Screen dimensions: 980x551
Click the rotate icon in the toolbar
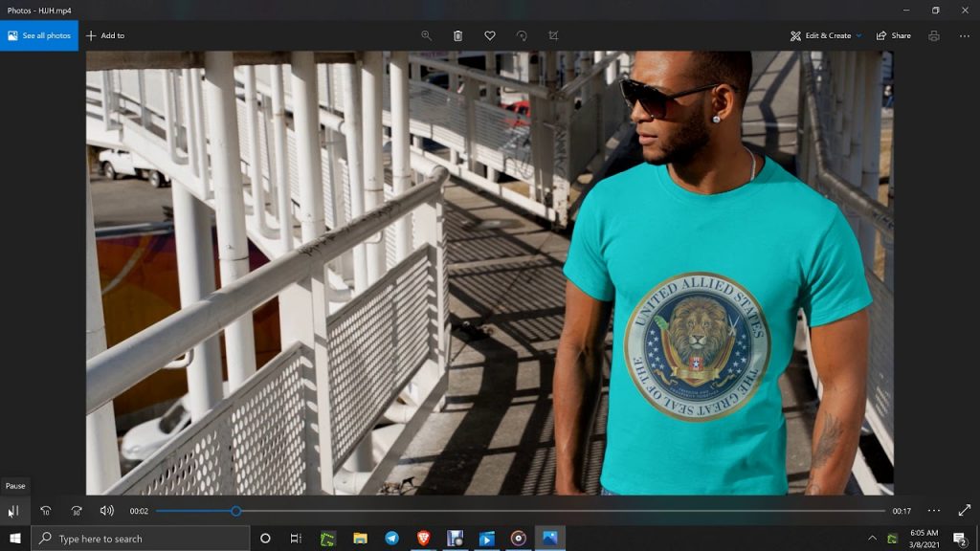pos(522,35)
